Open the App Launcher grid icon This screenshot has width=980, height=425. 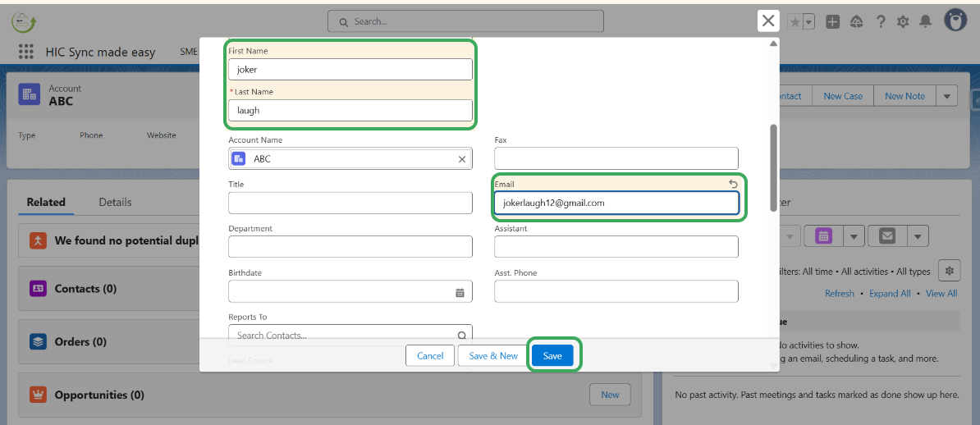[x=25, y=52]
